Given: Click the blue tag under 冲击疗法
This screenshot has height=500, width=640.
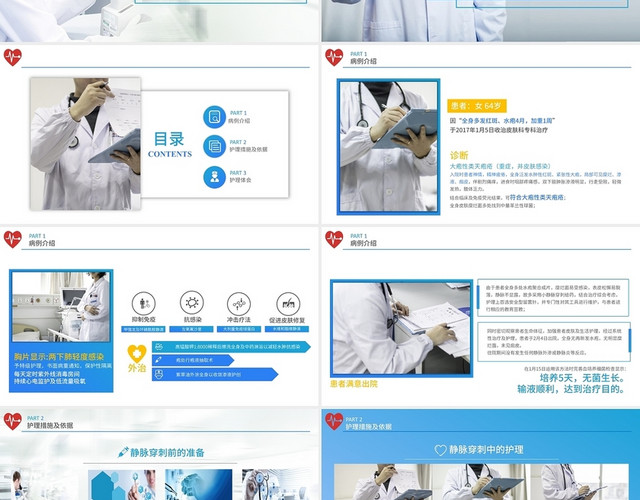Looking at the screenshot, I should [x=239, y=329].
